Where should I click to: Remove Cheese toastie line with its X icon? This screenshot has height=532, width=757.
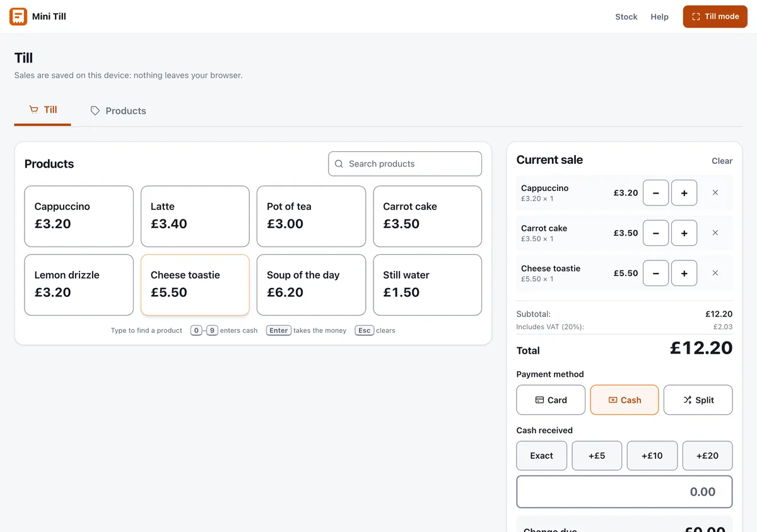(x=715, y=273)
